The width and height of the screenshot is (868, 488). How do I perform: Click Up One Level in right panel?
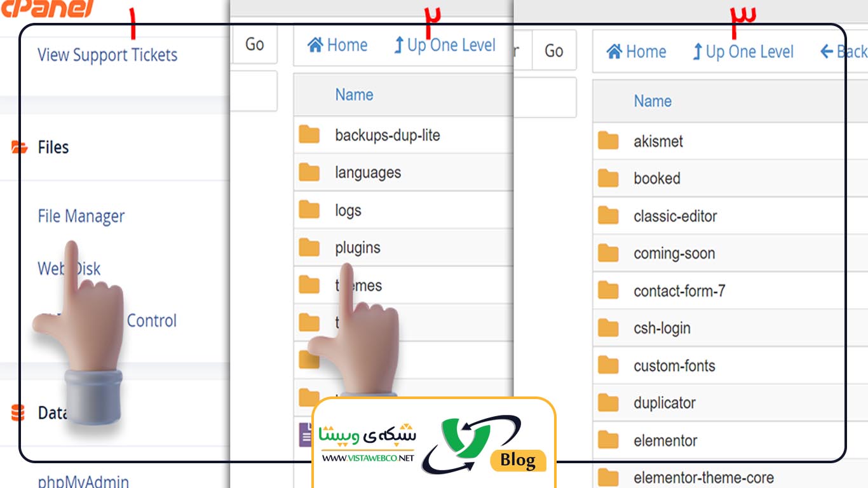pyautogui.click(x=743, y=51)
